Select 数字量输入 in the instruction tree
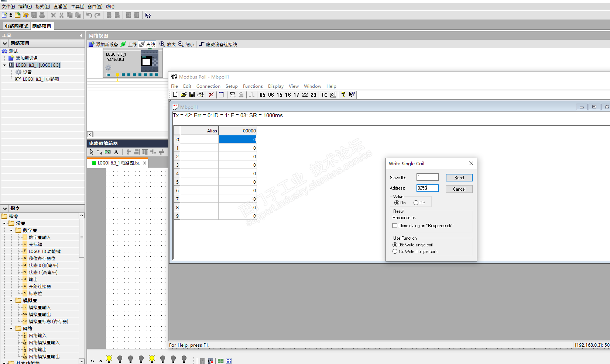 (40, 238)
